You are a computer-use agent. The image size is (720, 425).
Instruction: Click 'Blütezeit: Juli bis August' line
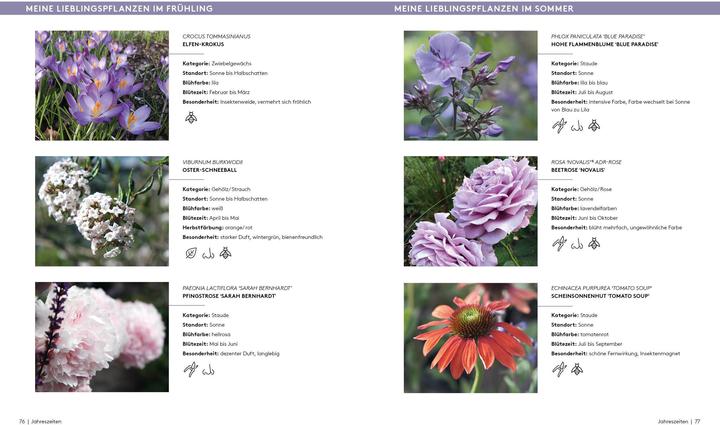coord(582,92)
